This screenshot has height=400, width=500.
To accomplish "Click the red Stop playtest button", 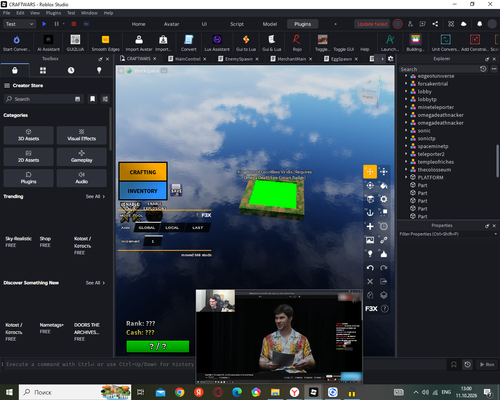I will point(74,24).
